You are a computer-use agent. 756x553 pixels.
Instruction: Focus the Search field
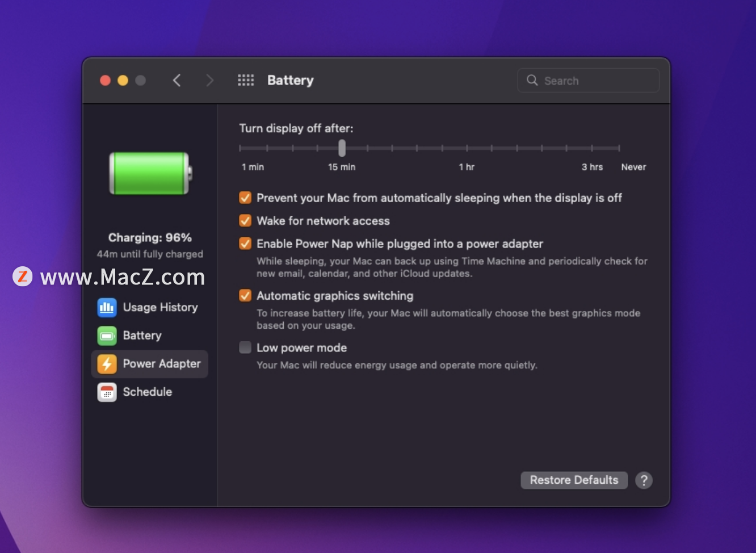pyautogui.click(x=588, y=81)
